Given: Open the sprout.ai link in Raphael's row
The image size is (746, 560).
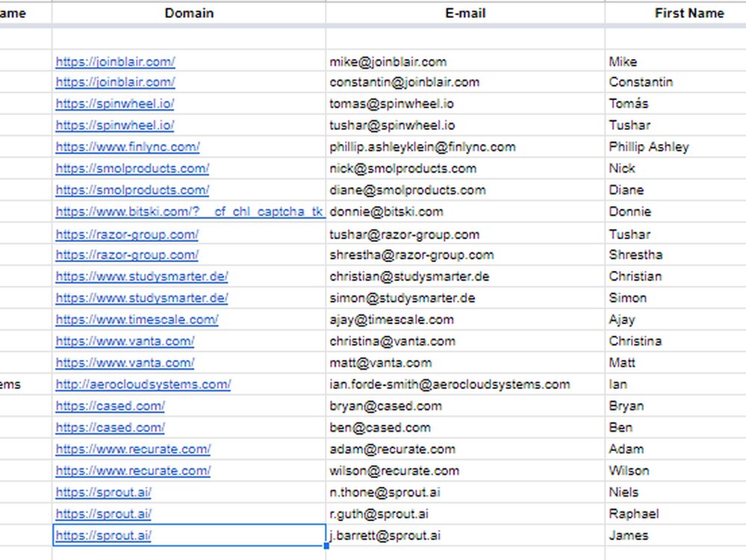Looking at the screenshot, I should [x=103, y=514].
